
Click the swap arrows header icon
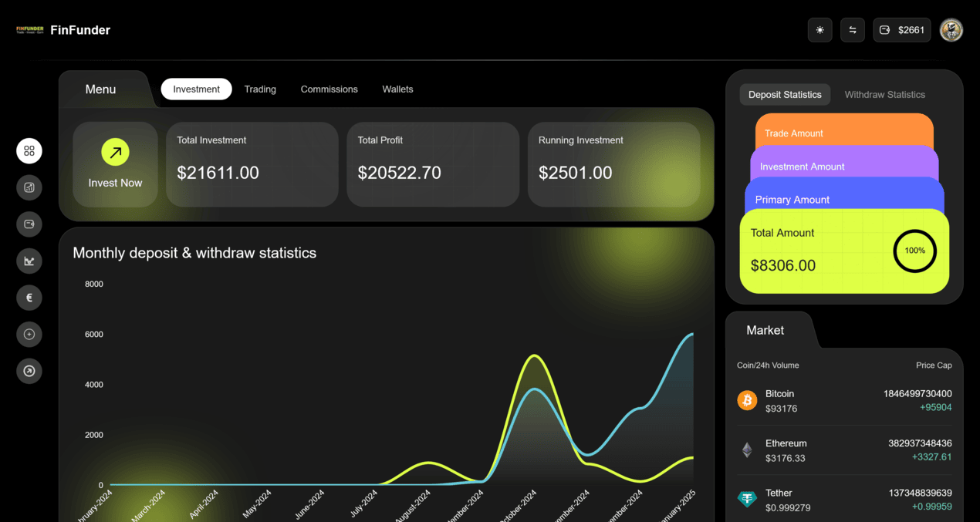click(x=853, y=30)
